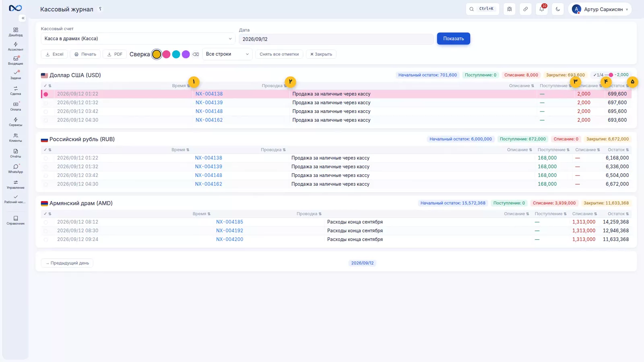Open the Сделка section
The image size is (644, 362).
16,90
